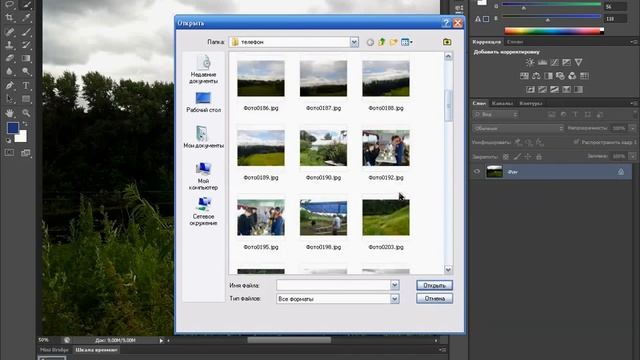
Task: Toggle lock all for layer
Action: pyautogui.click(x=539, y=156)
